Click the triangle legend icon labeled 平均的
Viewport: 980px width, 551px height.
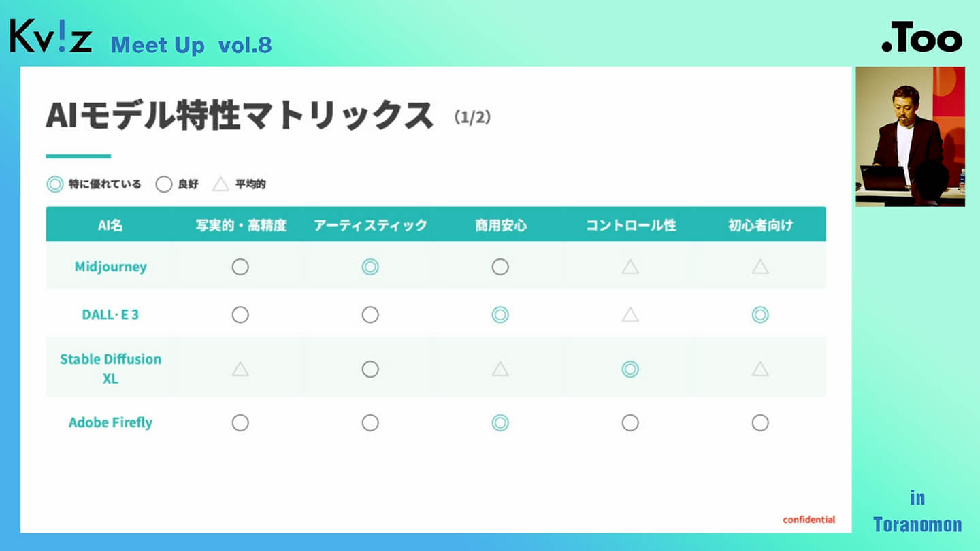pos(221,184)
